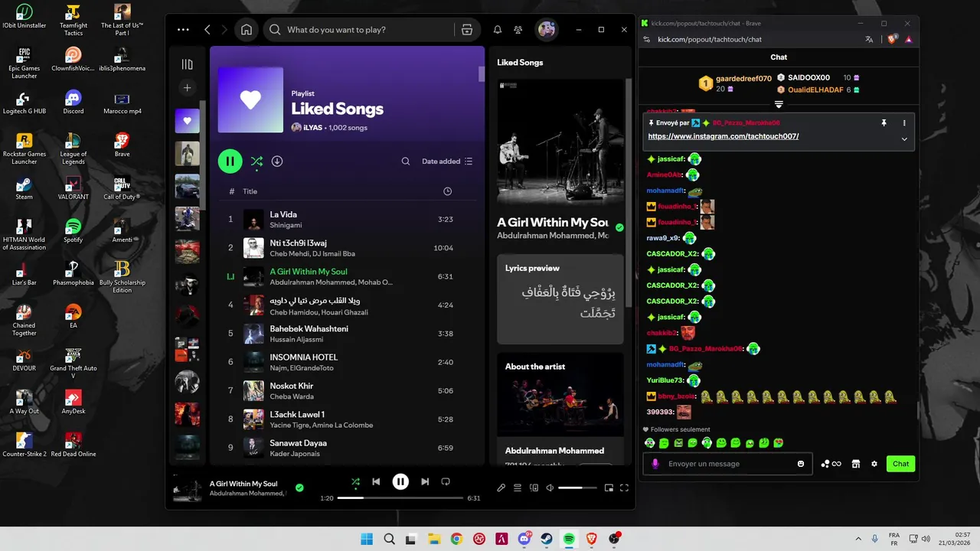This screenshot has height=551, width=980.
Task: Expand pinned message with chevron
Action: pos(904,139)
